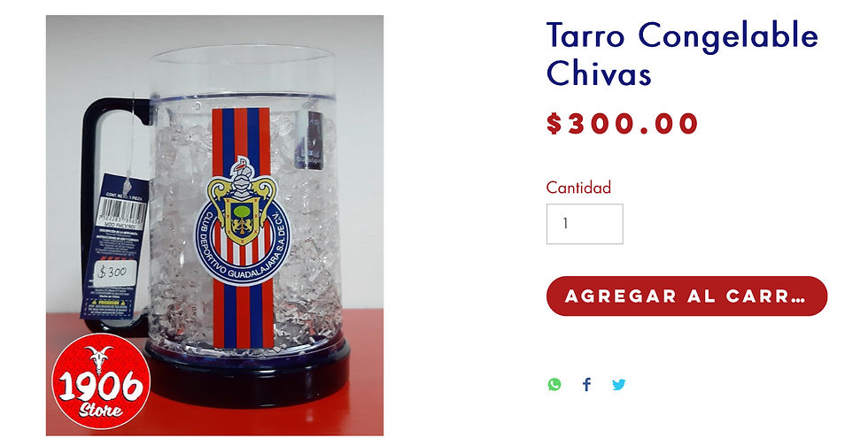This screenshot has height=446, width=868.
Task: Click the red and blue stripe below crest
Action: tap(244, 315)
